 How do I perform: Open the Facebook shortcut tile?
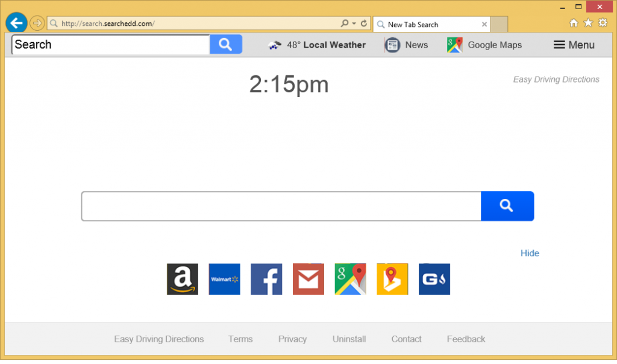coord(266,279)
